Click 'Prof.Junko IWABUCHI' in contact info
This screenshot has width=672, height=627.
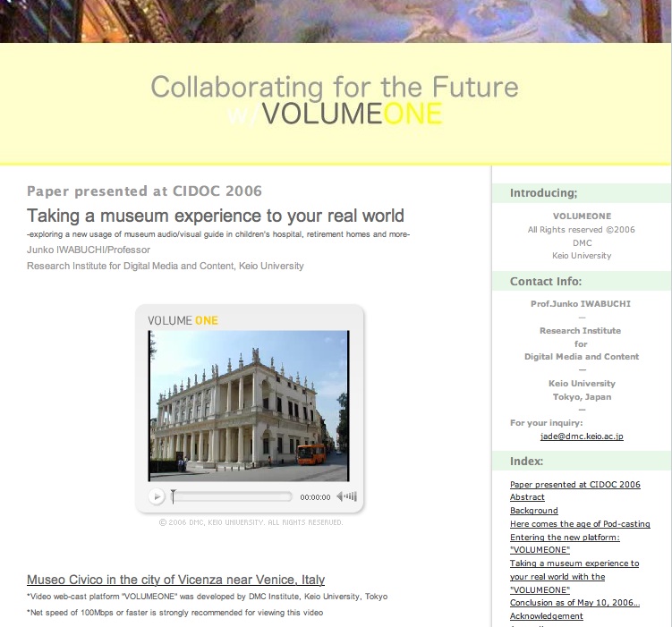581,303
